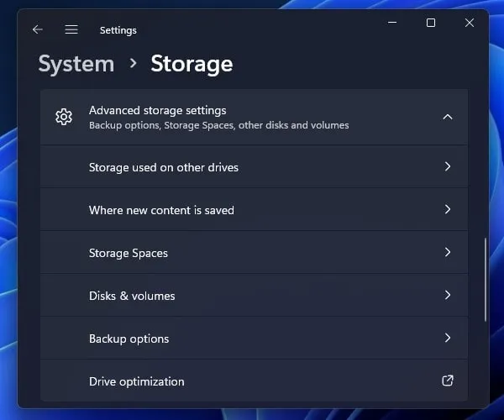504x420 pixels.
Task: Navigate to System in the breadcrumb
Action: 76,64
